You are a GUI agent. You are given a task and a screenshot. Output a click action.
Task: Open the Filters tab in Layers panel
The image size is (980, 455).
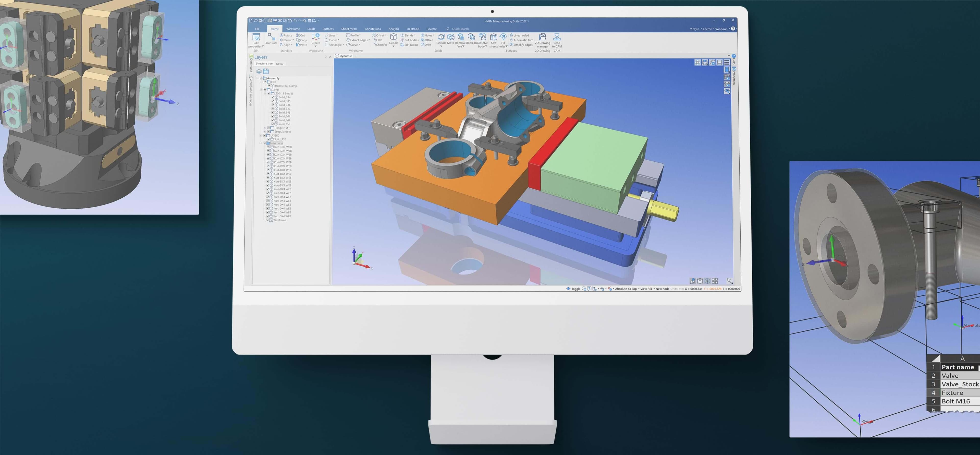pyautogui.click(x=279, y=64)
